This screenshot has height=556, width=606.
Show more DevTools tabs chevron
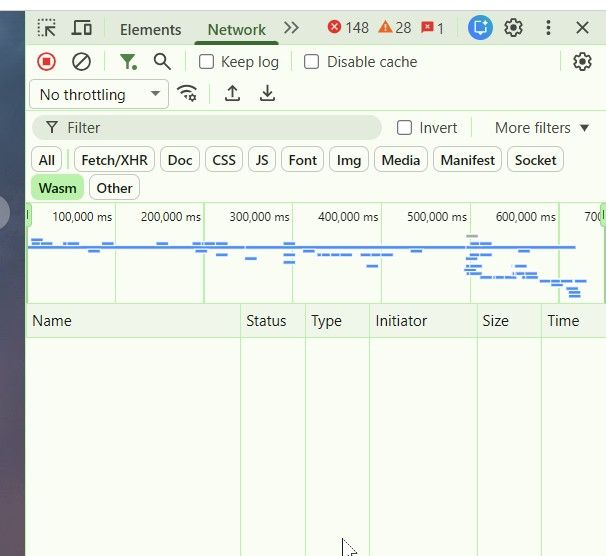coord(291,28)
